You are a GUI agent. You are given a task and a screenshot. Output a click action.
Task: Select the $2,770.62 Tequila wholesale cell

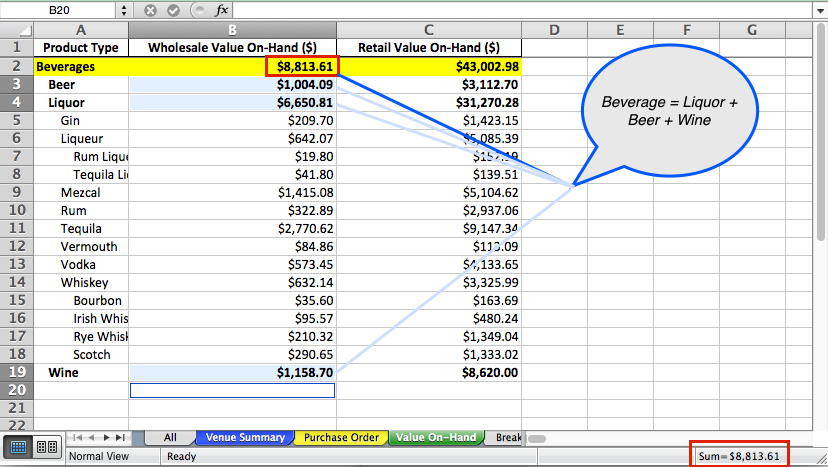pyautogui.click(x=232, y=228)
